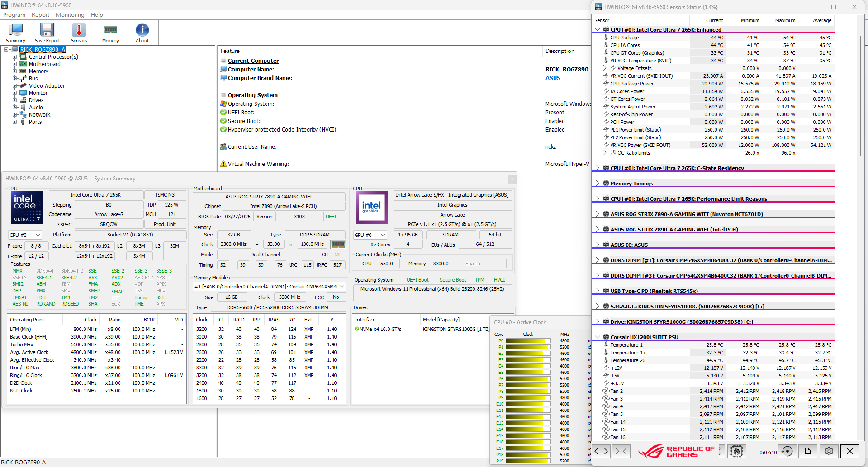Image resolution: width=868 pixels, height=467 pixels.
Task: Click the memory module icon beside 100.0 MHz
Action: point(338,244)
